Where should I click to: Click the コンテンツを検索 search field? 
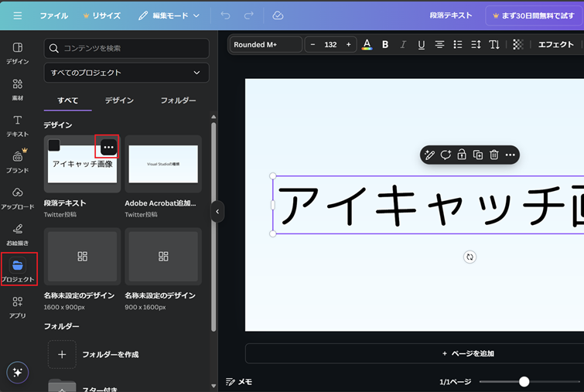click(126, 48)
